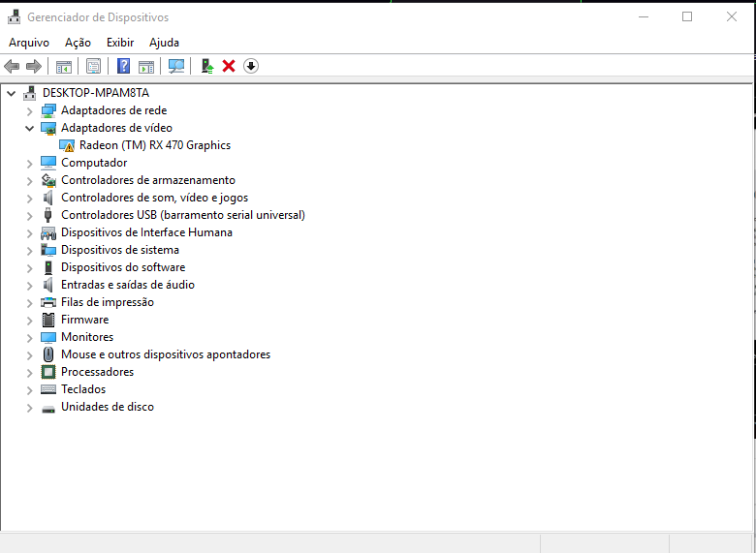
Task: Open the Ação menu
Action: click(79, 43)
